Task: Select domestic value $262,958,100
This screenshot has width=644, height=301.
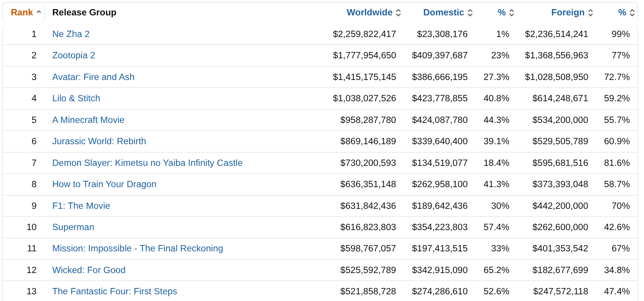Action: pyautogui.click(x=440, y=184)
